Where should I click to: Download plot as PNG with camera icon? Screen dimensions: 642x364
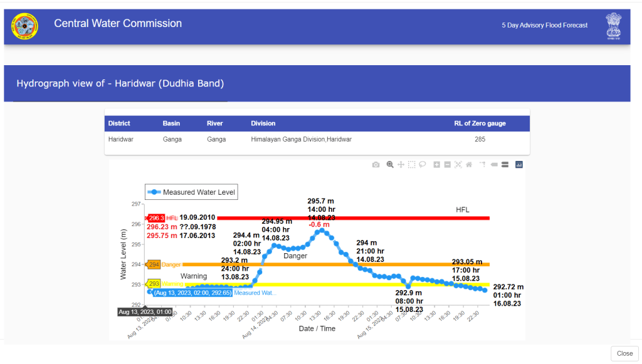tap(376, 165)
